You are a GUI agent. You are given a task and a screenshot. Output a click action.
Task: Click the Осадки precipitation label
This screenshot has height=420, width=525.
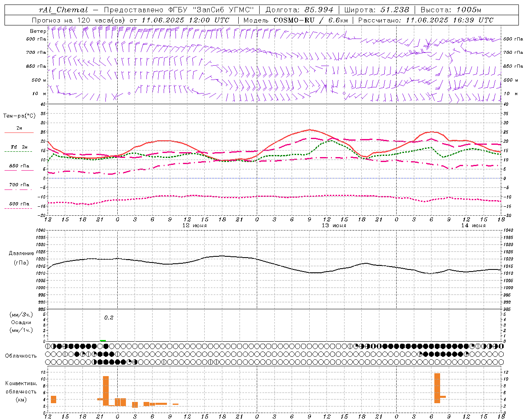click(21, 322)
